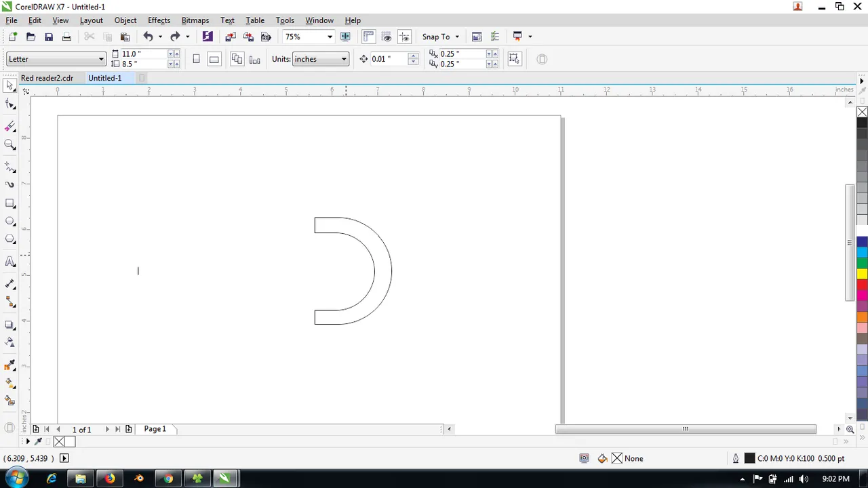Create a new document
Screen dimensions: 868x488
tap(12, 37)
